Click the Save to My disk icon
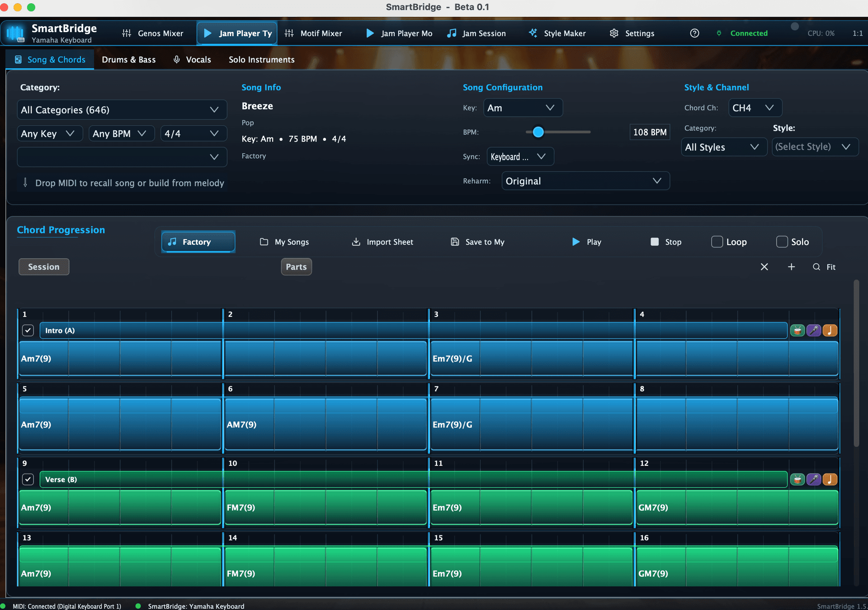The height and width of the screenshot is (610, 868). pyautogui.click(x=455, y=242)
